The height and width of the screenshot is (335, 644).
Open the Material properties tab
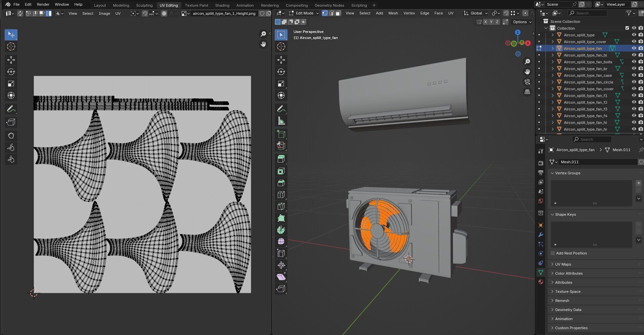541,282
